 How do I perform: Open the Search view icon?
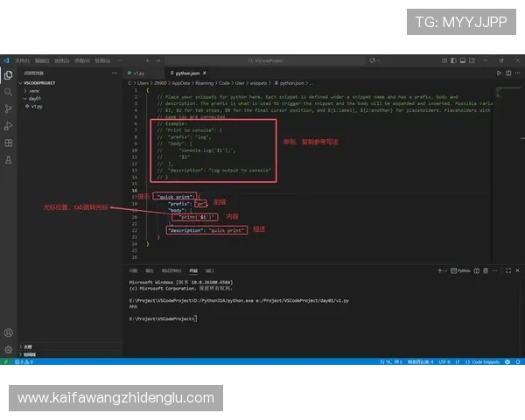[9, 92]
